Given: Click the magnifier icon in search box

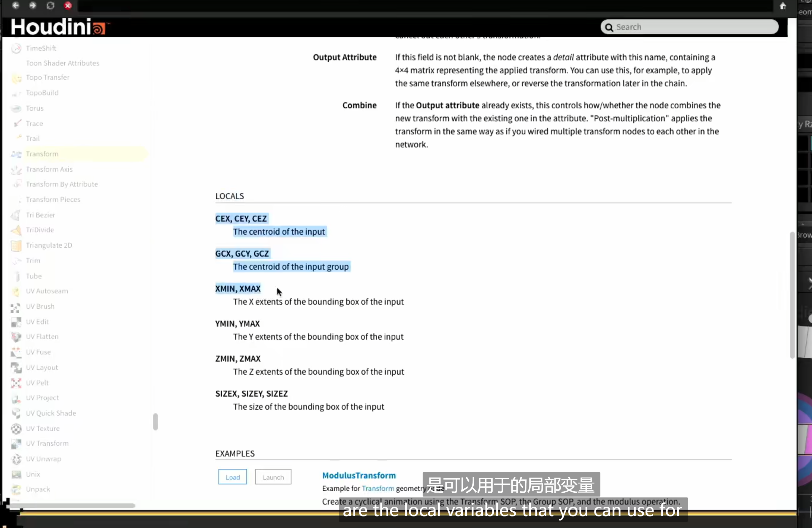Looking at the screenshot, I should tap(609, 27).
